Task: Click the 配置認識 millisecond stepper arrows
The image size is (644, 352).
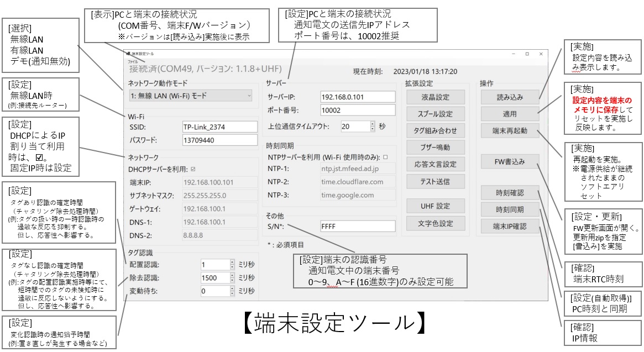Action: coord(232,264)
